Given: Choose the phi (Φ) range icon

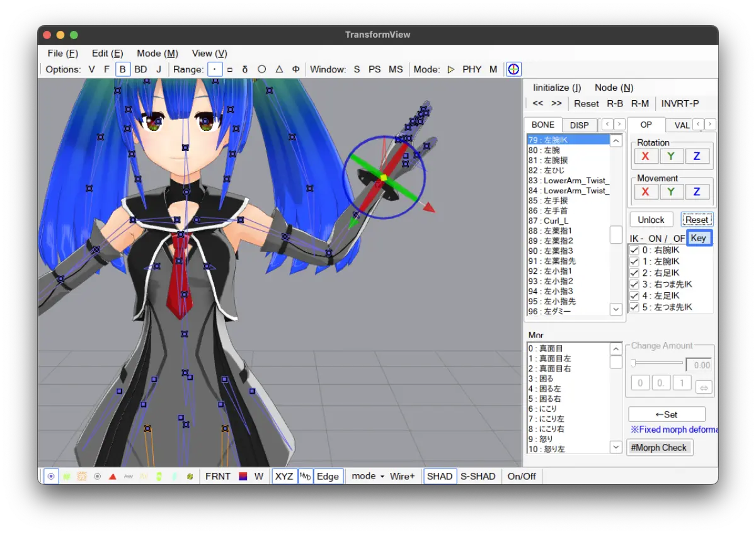Looking at the screenshot, I should (x=295, y=69).
